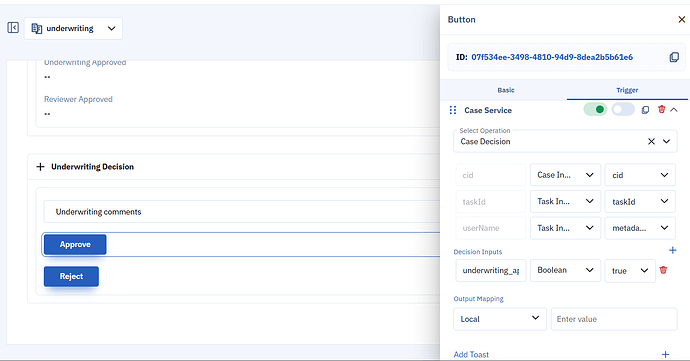Delete the underwriting decision input row
This screenshot has height=361, width=690.
click(663, 270)
